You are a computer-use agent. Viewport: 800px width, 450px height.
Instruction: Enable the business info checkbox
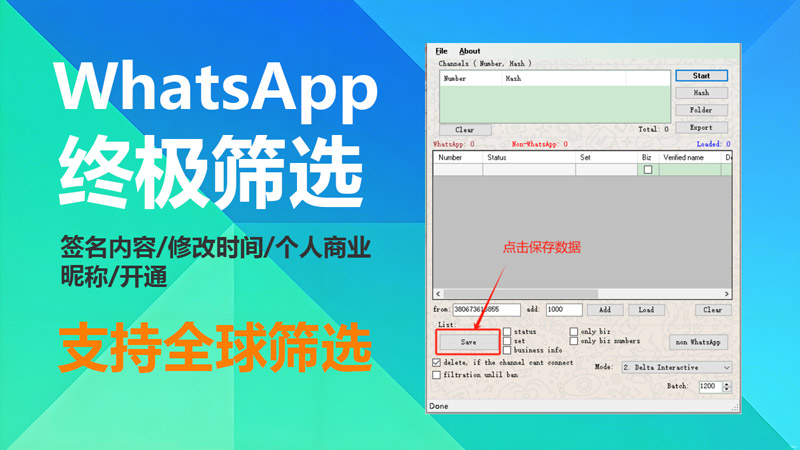pos(507,350)
